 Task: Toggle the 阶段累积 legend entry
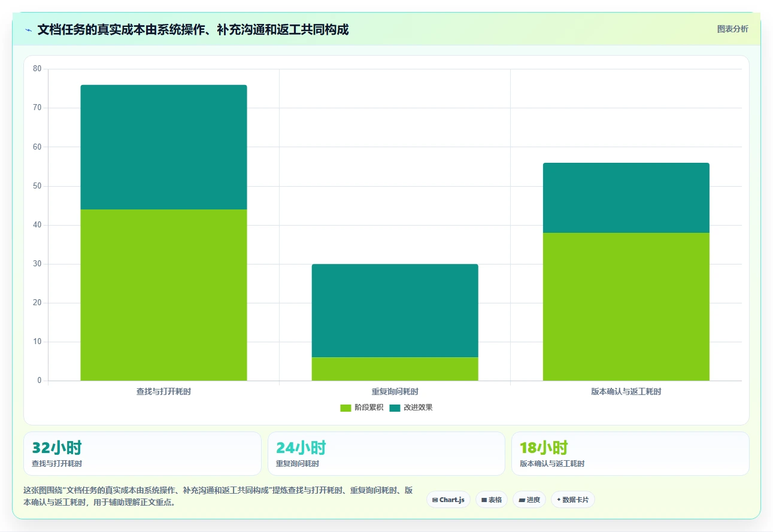coord(362,408)
